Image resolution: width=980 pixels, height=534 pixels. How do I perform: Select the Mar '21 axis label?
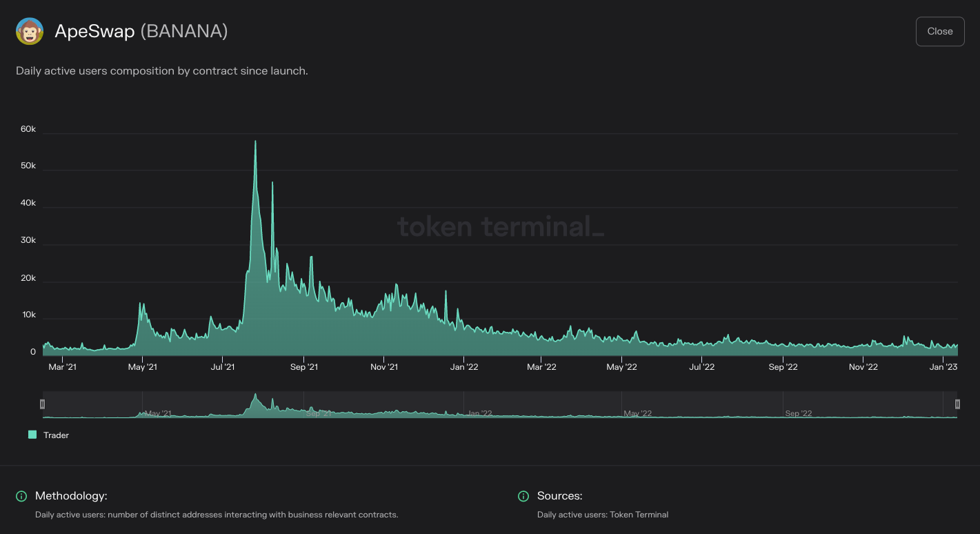tap(63, 367)
